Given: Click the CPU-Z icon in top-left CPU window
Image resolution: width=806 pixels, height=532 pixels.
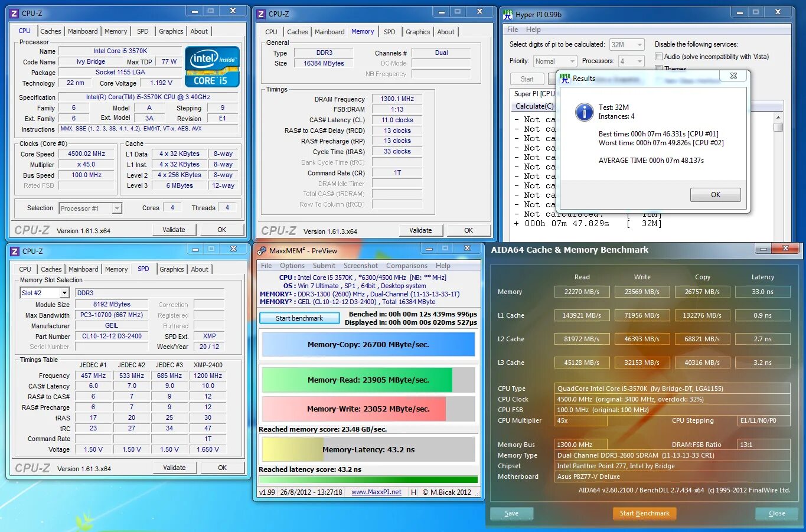Looking at the screenshot, I should coord(15,13).
